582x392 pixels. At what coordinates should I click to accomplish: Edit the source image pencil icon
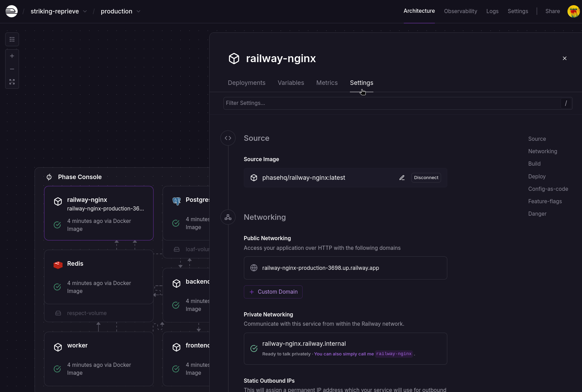pos(402,178)
